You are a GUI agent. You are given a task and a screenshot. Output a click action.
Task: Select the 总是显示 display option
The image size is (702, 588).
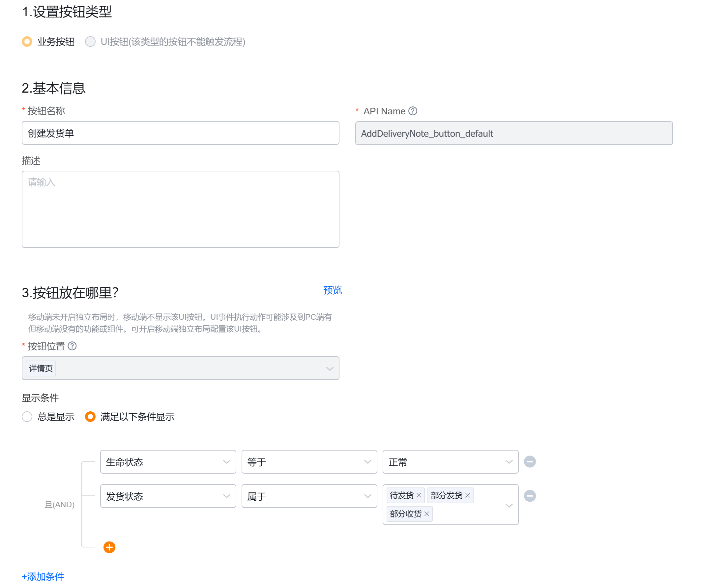pyautogui.click(x=27, y=417)
